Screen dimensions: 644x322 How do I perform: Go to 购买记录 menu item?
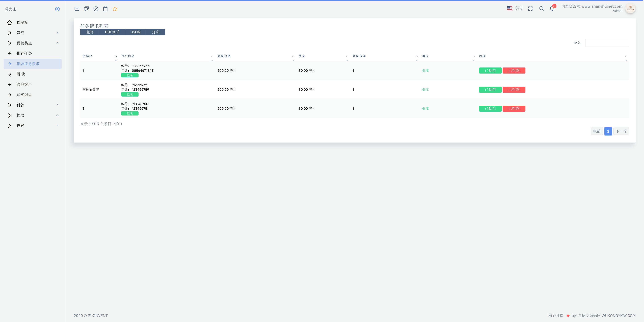(x=24, y=95)
